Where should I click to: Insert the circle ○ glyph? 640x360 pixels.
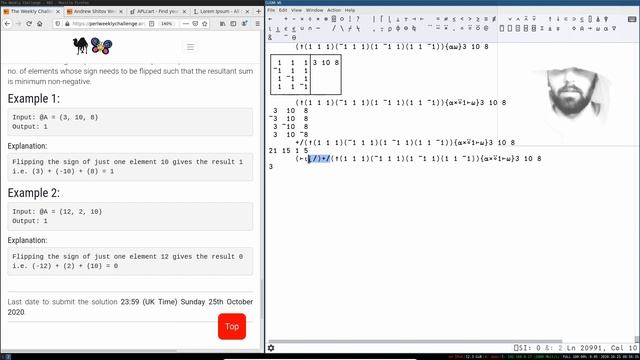(342, 19)
